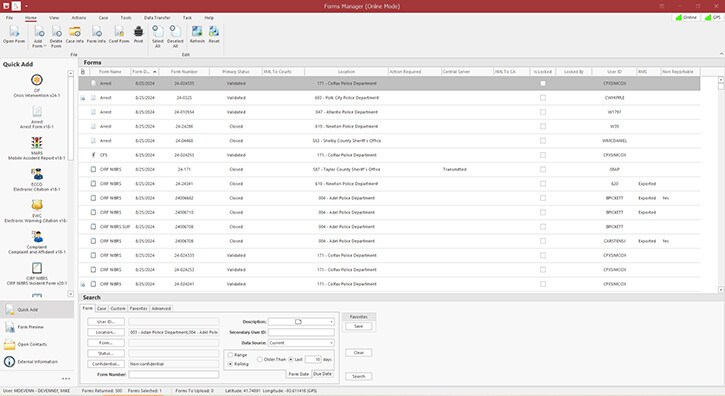Switch to the Due Date tab

[x=322, y=374]
